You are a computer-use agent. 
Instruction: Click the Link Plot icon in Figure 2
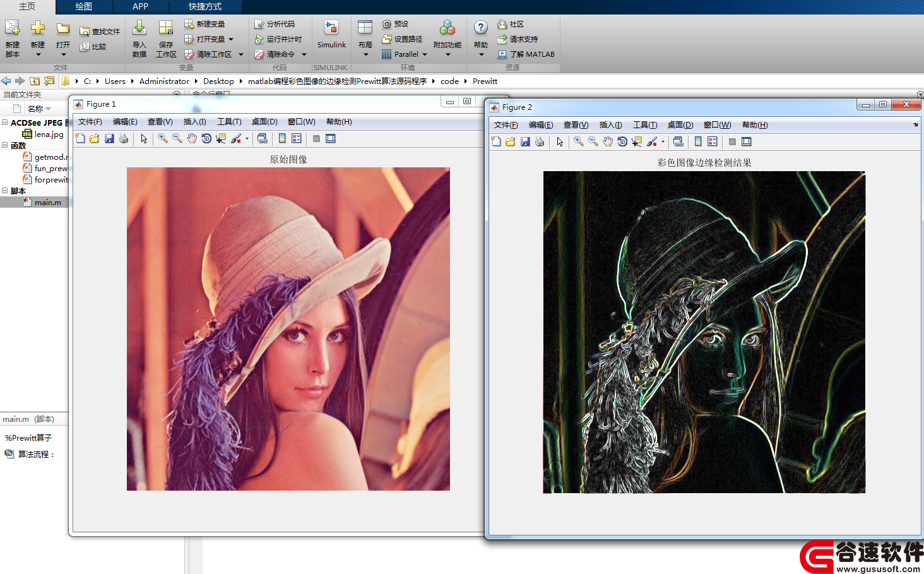[678, 141]
